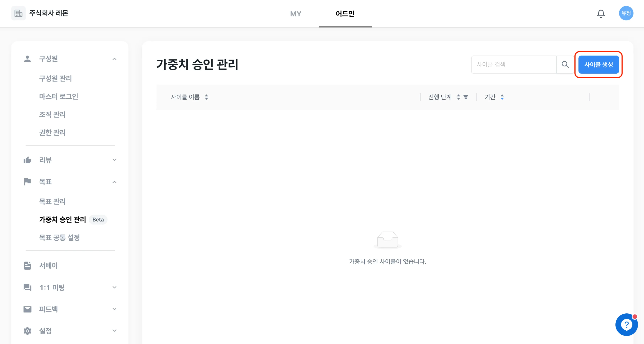Viewport: 644px width, 344px height.
Task: Open 구성원 관리 menu item
Action: tap(55, 79)
